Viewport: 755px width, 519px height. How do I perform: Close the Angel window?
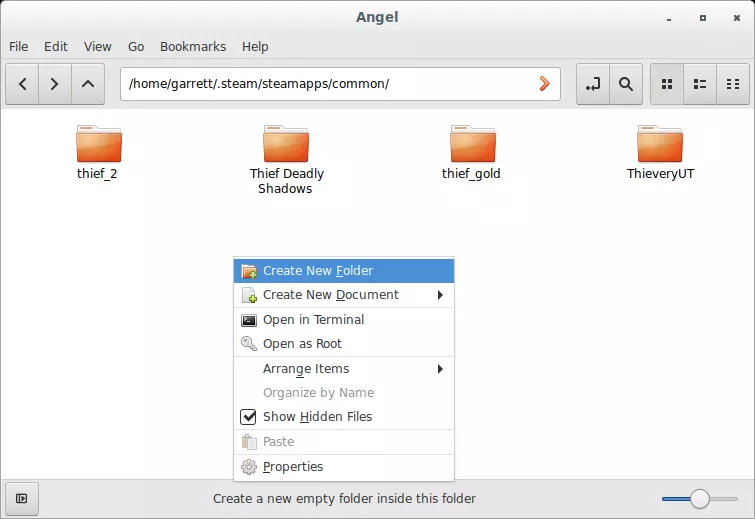[737, 18]
